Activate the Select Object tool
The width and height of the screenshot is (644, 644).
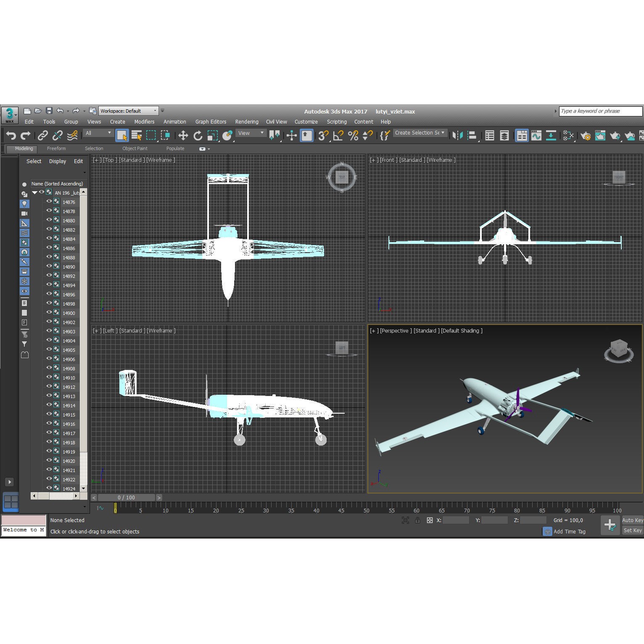(x=122, y=135)
